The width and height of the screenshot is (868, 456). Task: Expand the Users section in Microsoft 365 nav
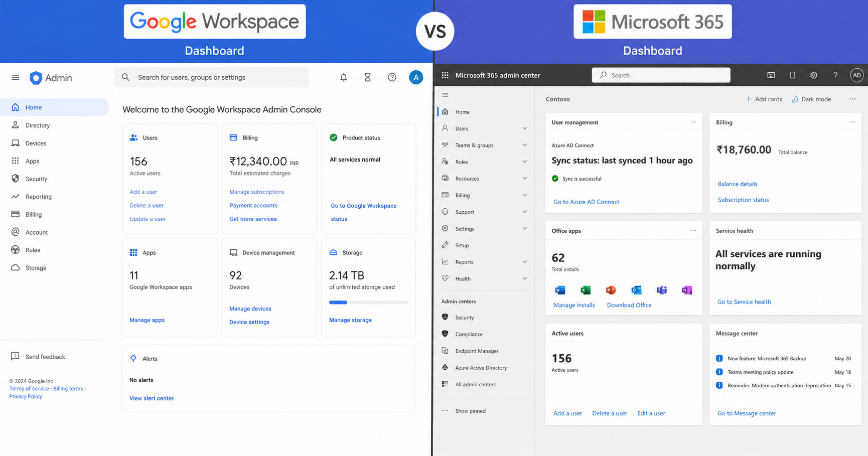pyautogui.click(x=525, y=128)
